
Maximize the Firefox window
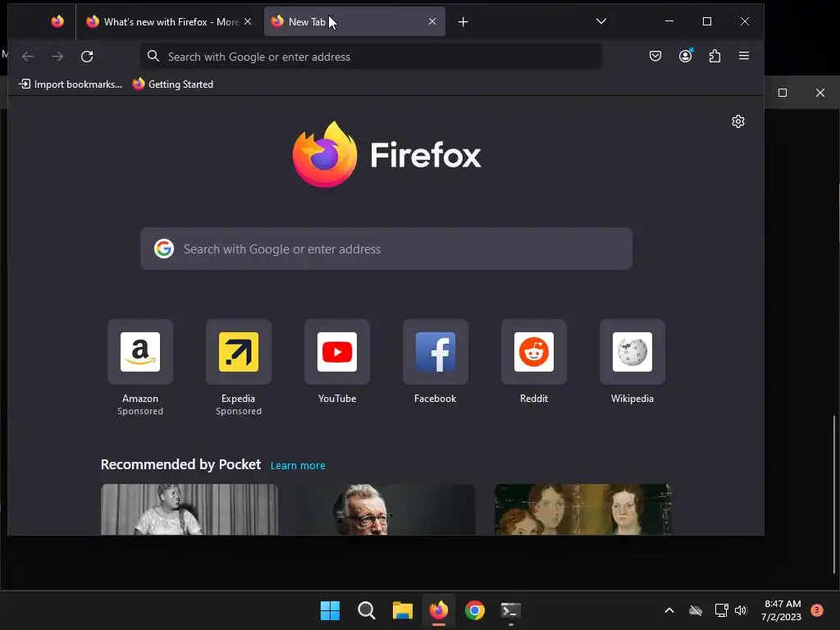pyautogui.click(x=707, y=21)
